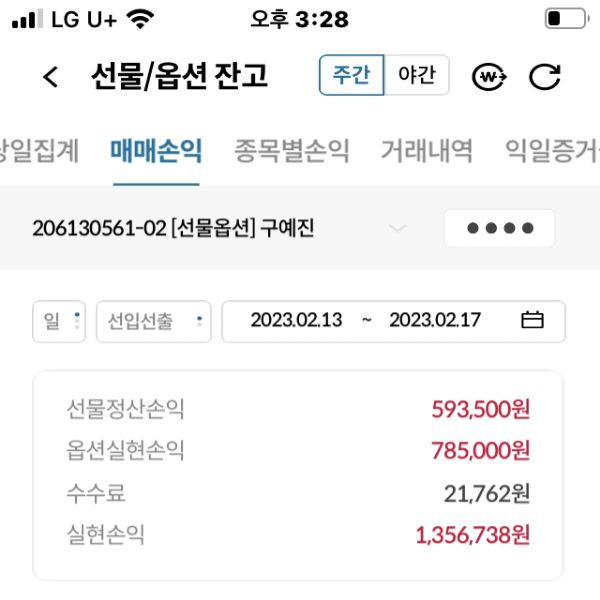Tap the 실현손익 total amount
Image resolution: width=600 pixels, height=600 pixels.
tap(472, 534)
